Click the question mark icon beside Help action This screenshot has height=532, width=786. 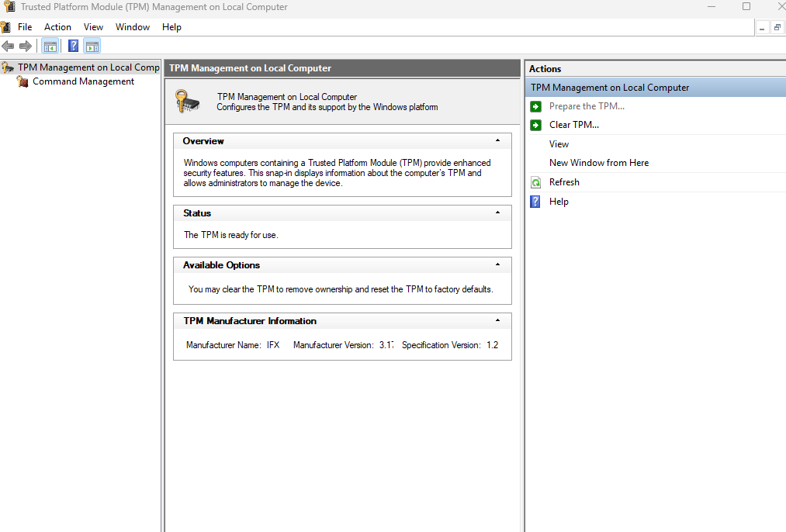(535, 202)
